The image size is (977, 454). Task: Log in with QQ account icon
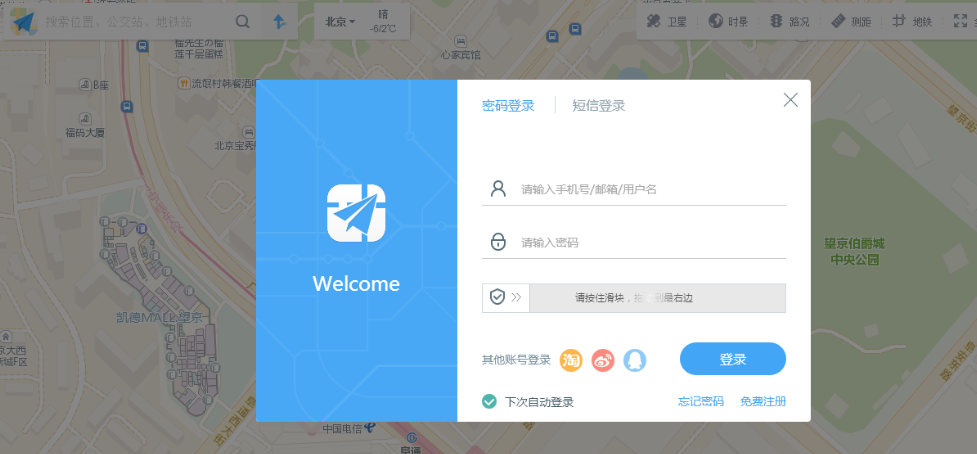point(635,360)
